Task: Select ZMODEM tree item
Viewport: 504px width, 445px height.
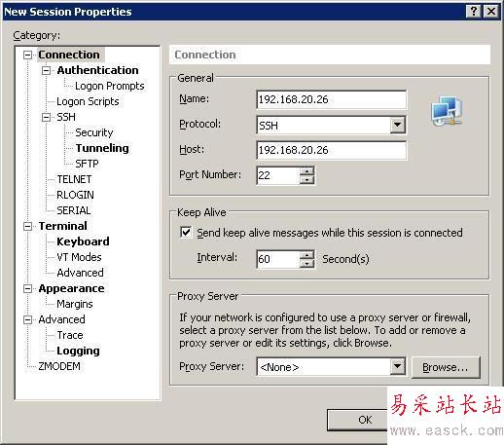Action: tap(59, 366)
